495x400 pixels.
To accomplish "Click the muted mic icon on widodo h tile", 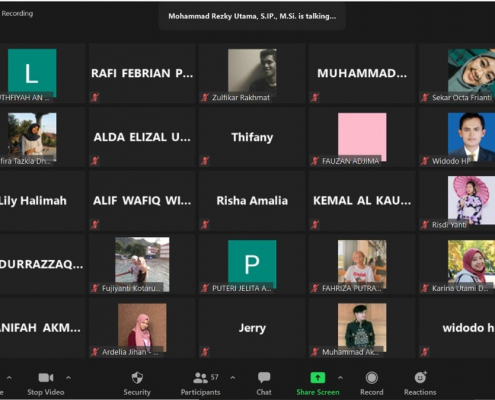I will [x=425, y=352].
